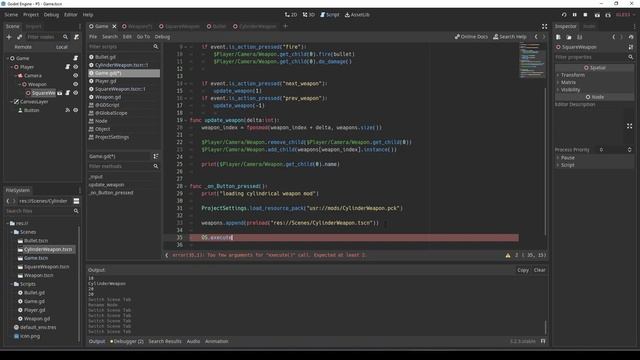Click warning icon in script status bar
The width and height of the screenshot is (640, 360).
508,255
